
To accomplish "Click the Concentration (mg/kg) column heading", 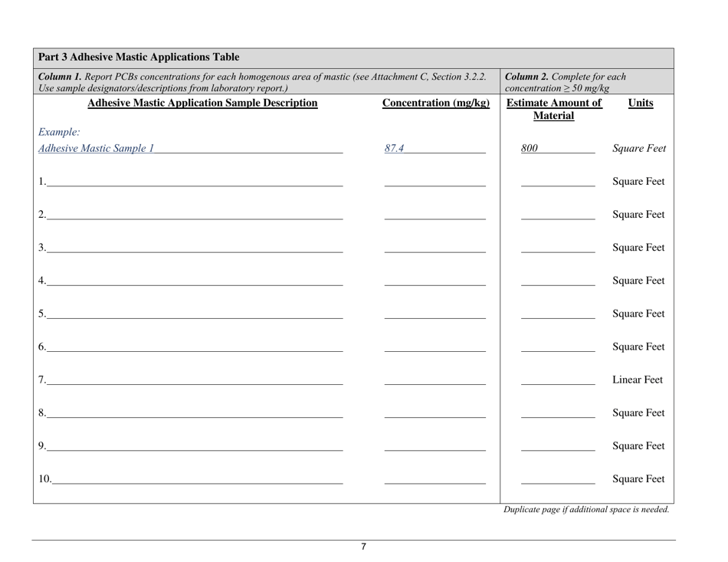I will tap(436, 104).
